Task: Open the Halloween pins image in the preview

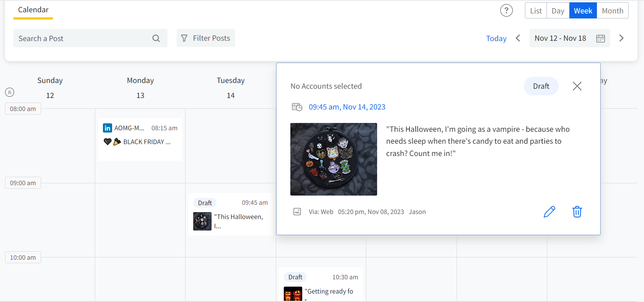Action: (x=333, y=159)
